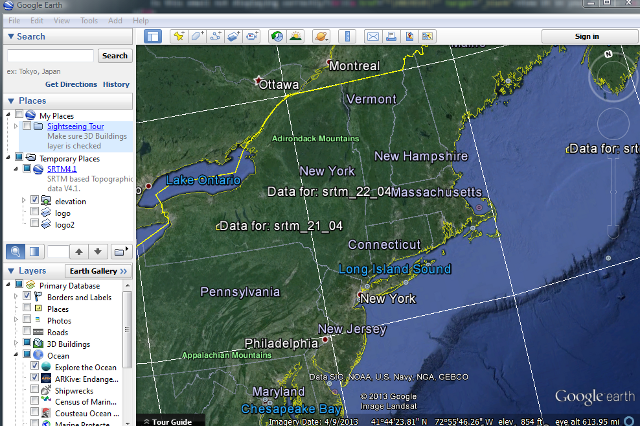Click the Get Directions link
This screenshot has width=640, height=426.
click(71, 84)
